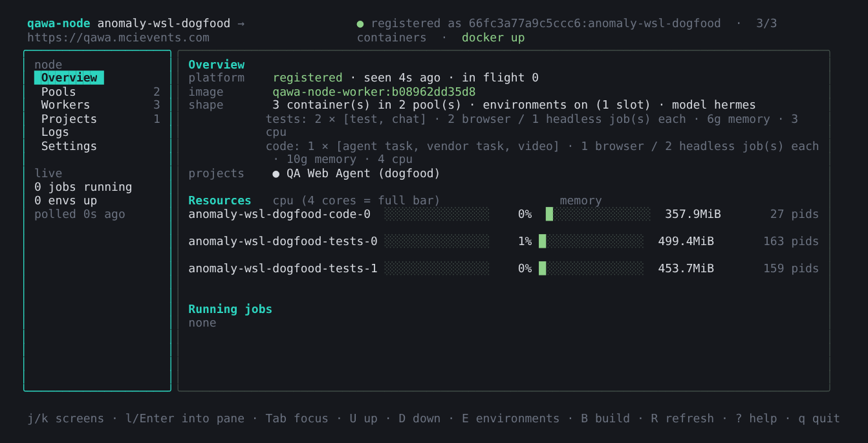Click the '0 envs up' live status
Image resolution: width=868 pixels, height=443 pixels.
click(65, 200)
